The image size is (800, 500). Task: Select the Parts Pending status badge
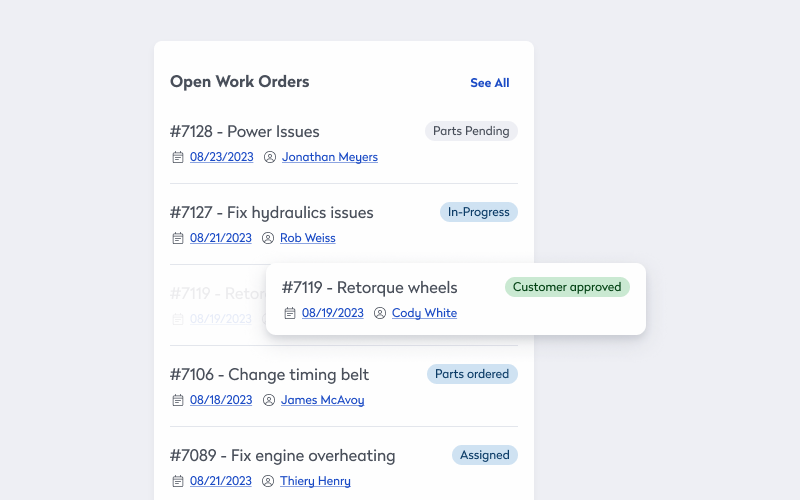(471, 131)
